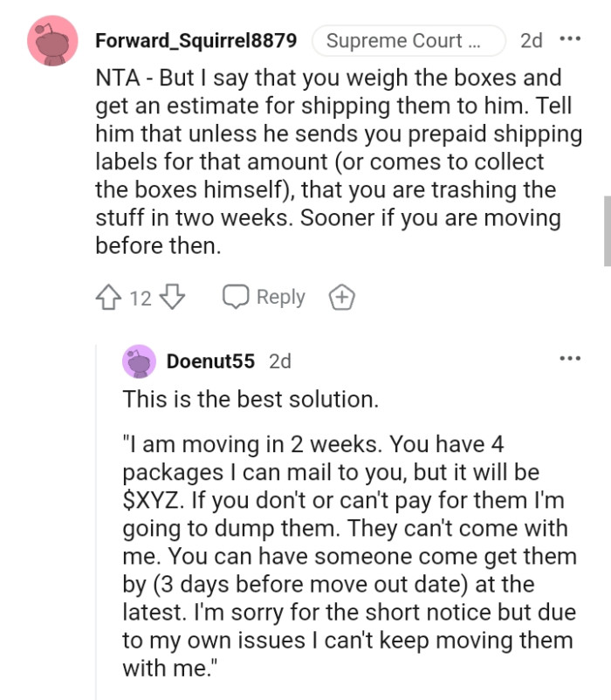Image resolution: width=611 pixels, height=700 pixels.
Task: Click the Reply speech bubble icon
Action: (x=237, y=297)
